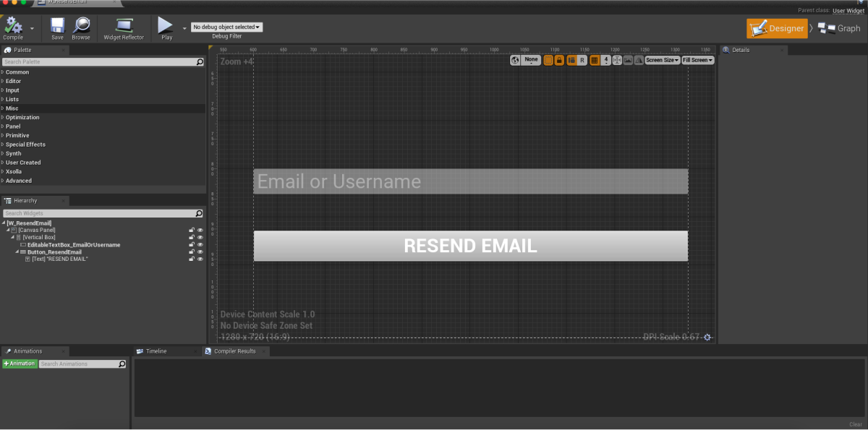Add a new animation with +Animation button
Viewport: 868px width, 430px height.
[x=20, y=364]
